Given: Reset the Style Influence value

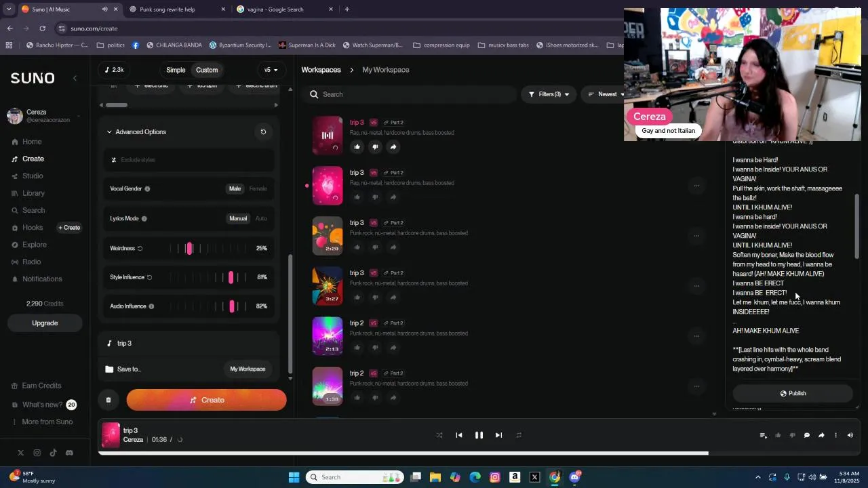Looking at the screenshot, I should [x=149, y=277].
